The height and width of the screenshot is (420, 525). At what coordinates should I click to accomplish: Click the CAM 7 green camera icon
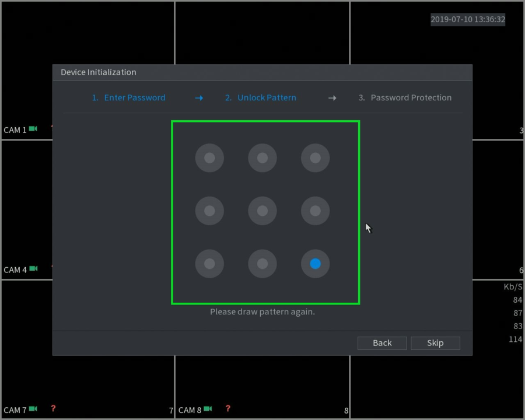(33, 408)
